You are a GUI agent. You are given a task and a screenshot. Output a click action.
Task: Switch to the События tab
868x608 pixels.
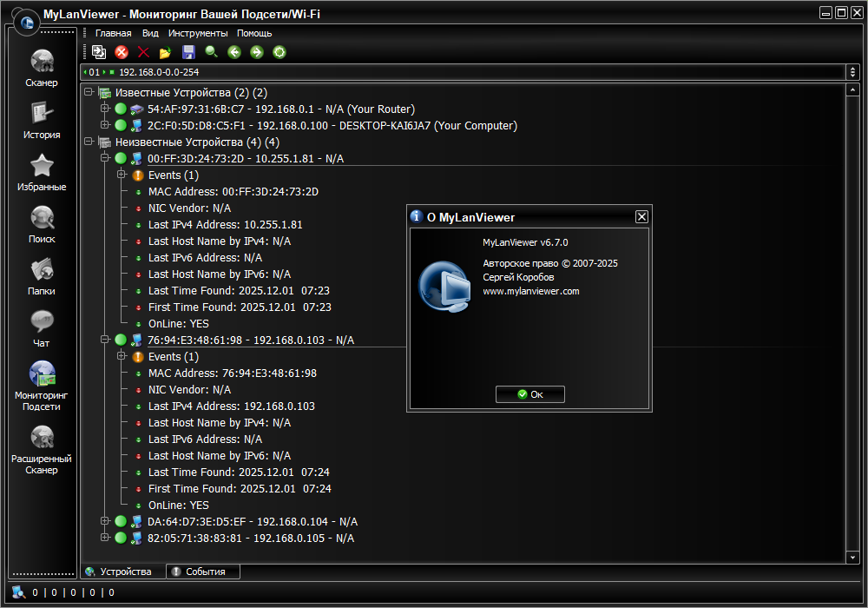(203, 572)
